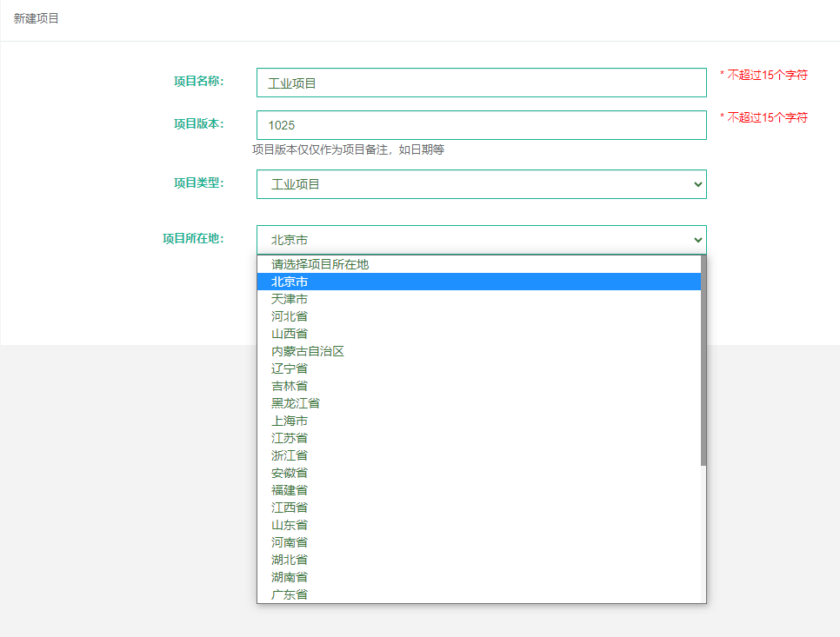Click the 项目版本 note text below the field
This screenshot has width=840, height=637.
pyautogui.click(x=348, y=149)
